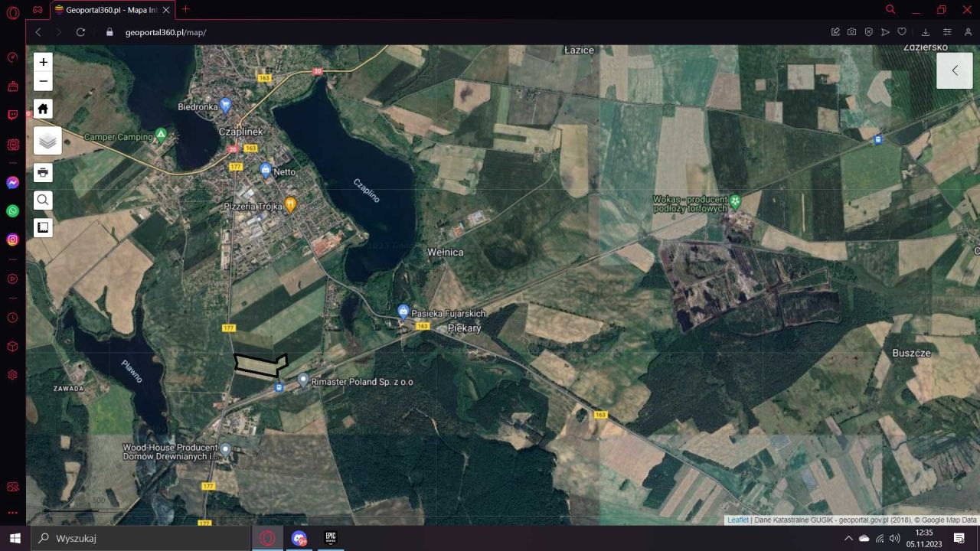Open the sidebar briefcase icon
The width and height of the screenshot is (980, 551).
12,86
